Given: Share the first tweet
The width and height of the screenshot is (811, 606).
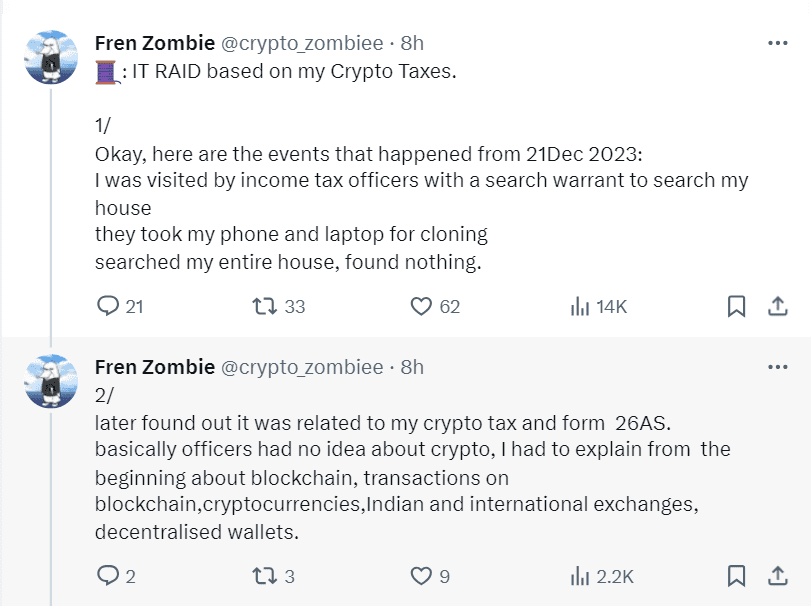Looking at the screenshot, I should [777, 307].
